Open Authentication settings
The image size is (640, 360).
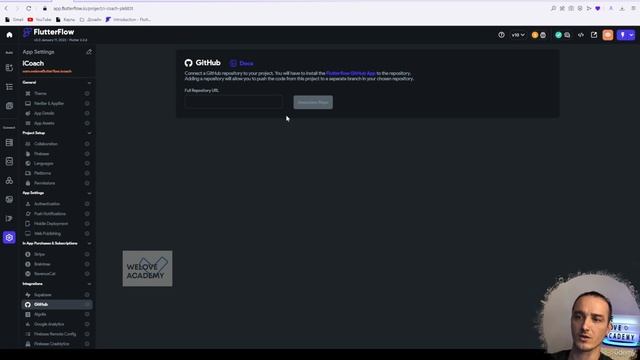pyautogui.click(x=57, y=204)
